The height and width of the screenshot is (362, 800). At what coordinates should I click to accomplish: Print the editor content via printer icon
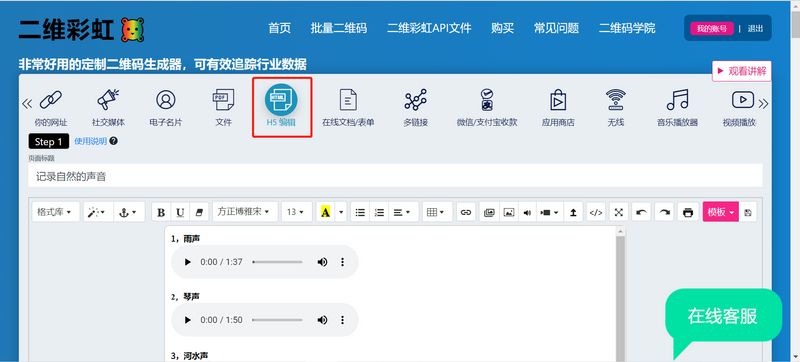coord(688,212)
